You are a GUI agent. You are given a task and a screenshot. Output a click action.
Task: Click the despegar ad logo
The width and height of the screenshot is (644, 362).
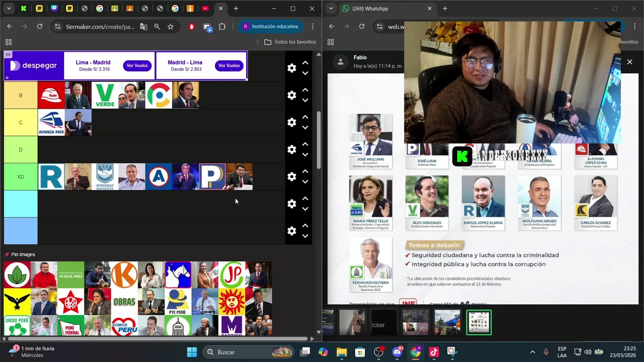tap(33, 66)
